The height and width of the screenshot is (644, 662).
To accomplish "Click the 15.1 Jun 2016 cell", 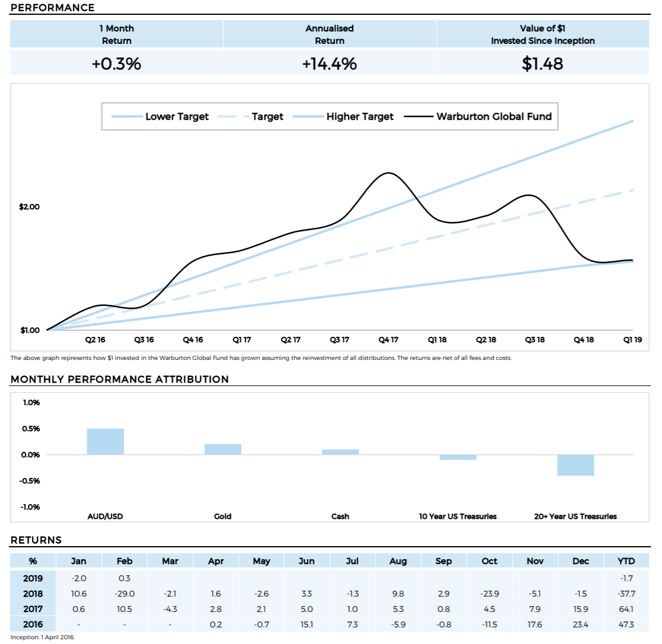I will click(x=306, y=624).
